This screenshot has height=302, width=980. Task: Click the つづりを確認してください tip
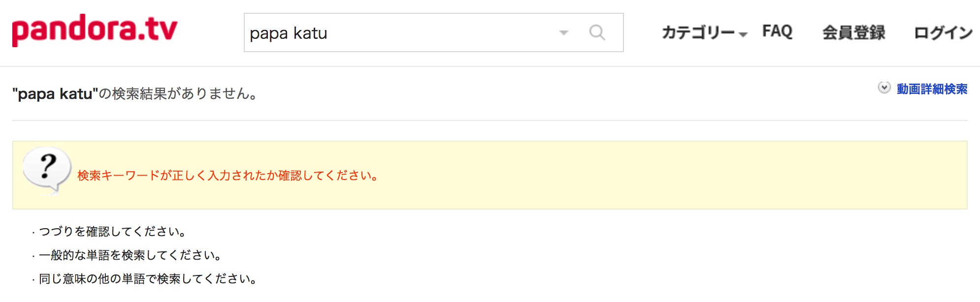tap(112, 231)
